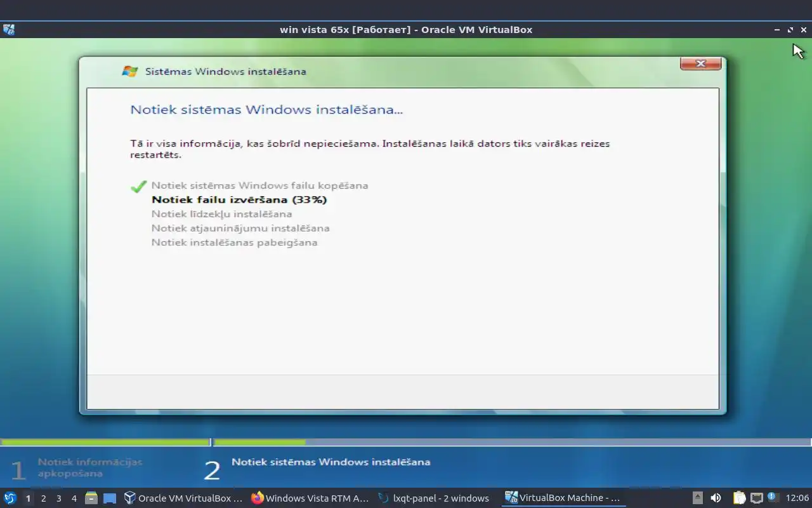This screenshot has height=508, width=812.
Task: Open the notification tray icon with blue badge
Action: click(773, 497)
